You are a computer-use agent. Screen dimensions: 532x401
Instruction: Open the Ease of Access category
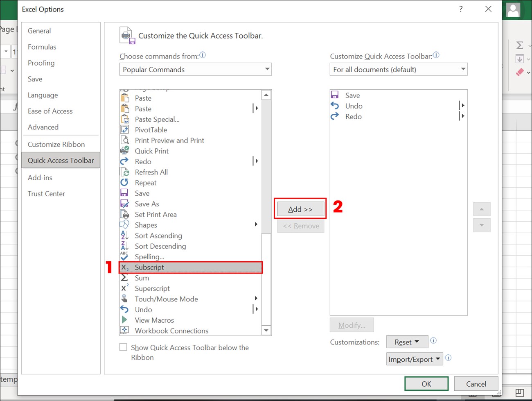[50, 111]
